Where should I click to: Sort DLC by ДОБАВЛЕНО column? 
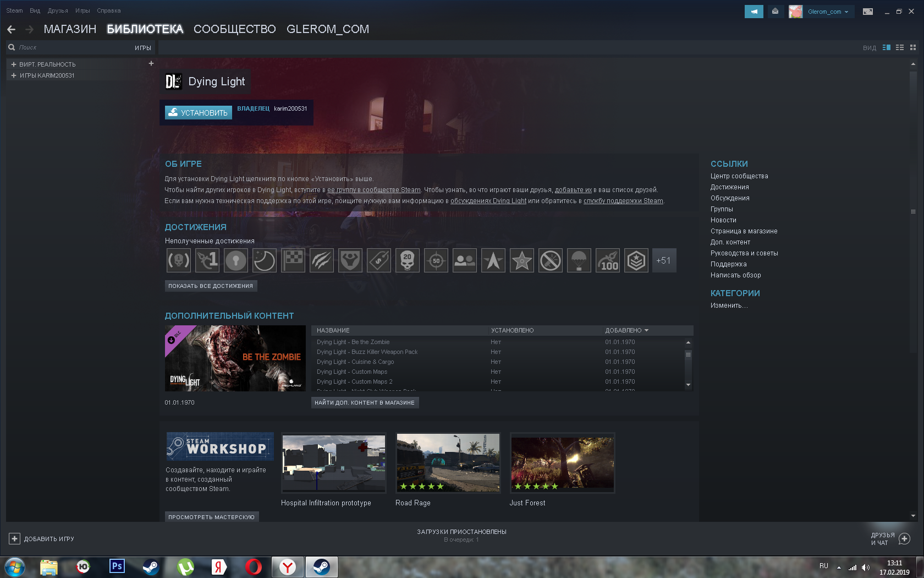pyautogui.click(x=627, y=330)
